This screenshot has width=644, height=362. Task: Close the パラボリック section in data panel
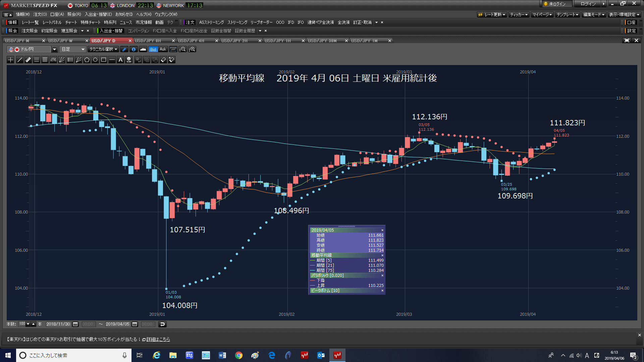point(382,276)
